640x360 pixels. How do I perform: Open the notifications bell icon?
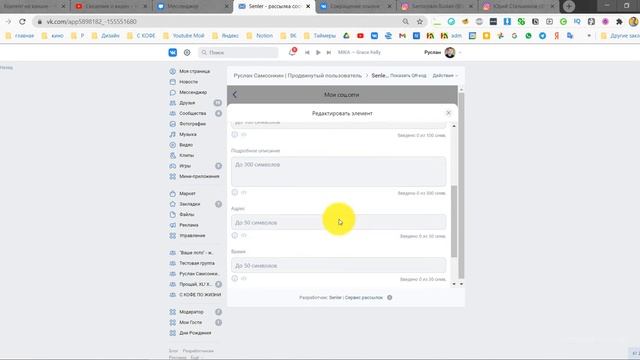[x=292, y=52]
